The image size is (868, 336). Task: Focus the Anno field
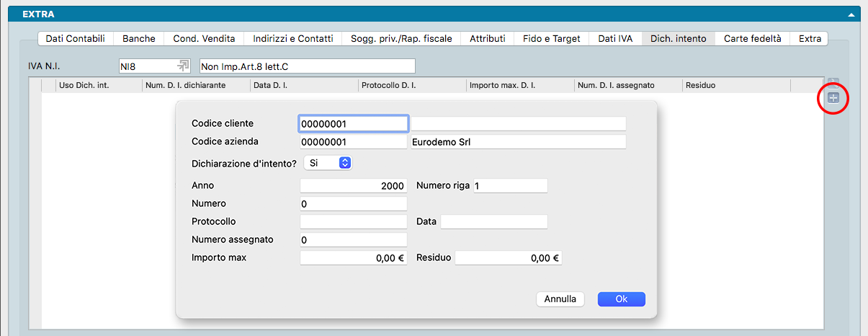coord(353,186)
